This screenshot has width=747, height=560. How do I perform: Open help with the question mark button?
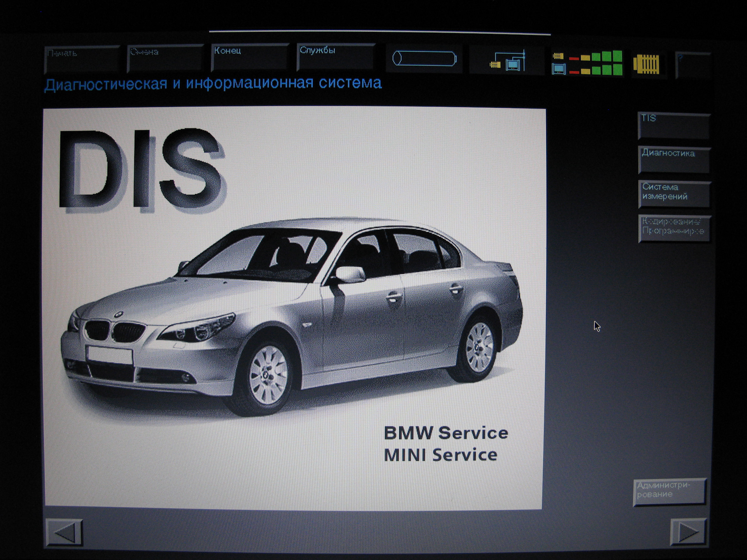click(693, 65)
